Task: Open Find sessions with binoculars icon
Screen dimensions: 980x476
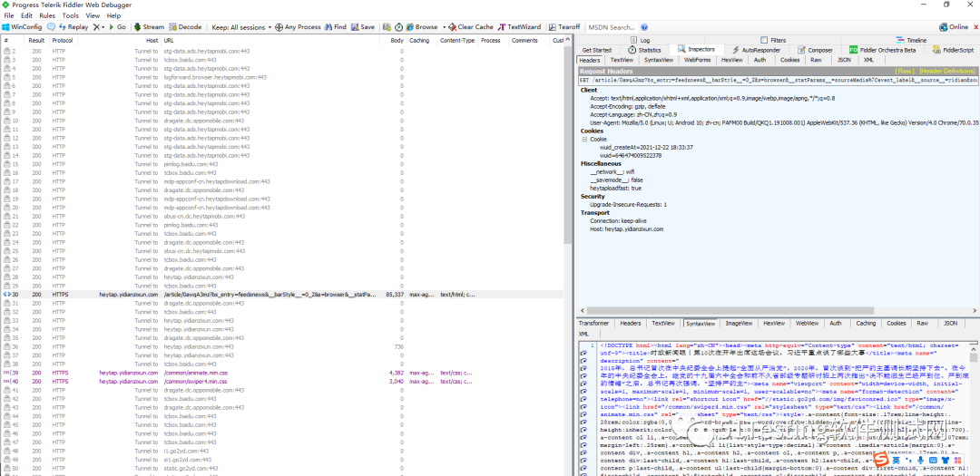Action: [329, 27]
